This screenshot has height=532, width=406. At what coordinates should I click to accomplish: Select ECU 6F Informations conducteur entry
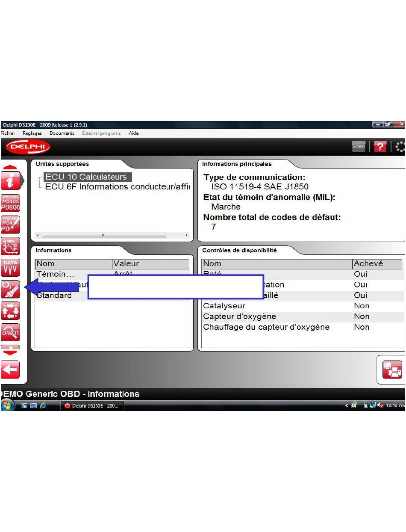[117, 187]
